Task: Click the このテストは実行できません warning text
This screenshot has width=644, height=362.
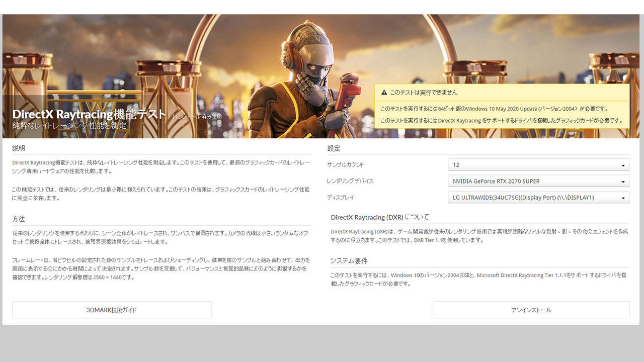Action: (424, 93)
